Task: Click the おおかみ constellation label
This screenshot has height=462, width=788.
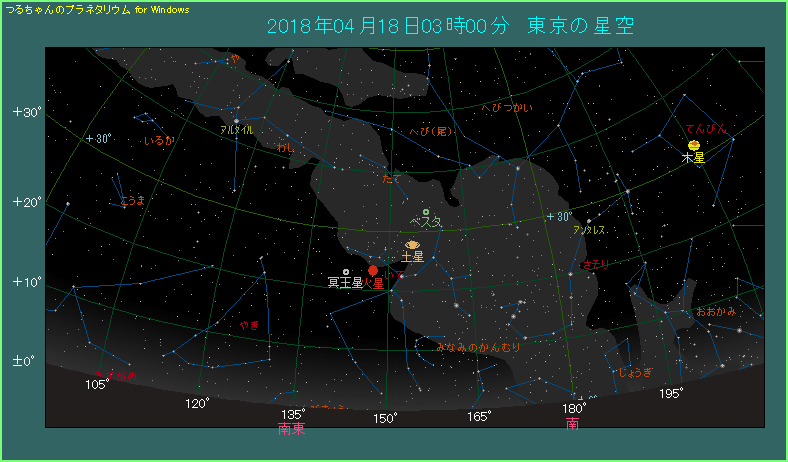Action: pyautogui.click(x=716, y=311)
